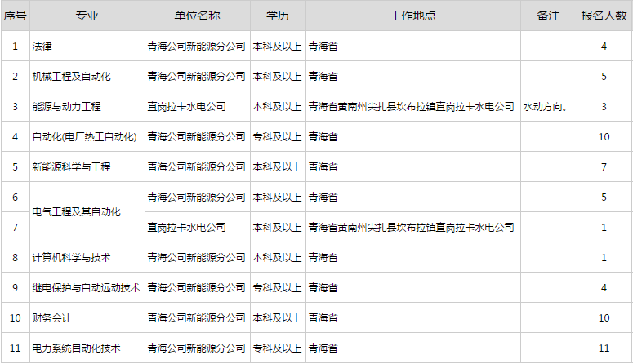Click the 序号 column header
This screenshot has height=364, width=633.
click(x=15, y=16)
